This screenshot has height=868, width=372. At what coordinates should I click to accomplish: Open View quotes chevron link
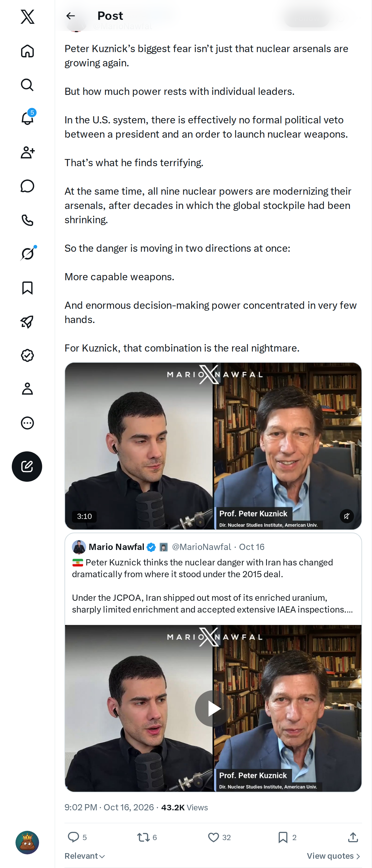(334, 856)
